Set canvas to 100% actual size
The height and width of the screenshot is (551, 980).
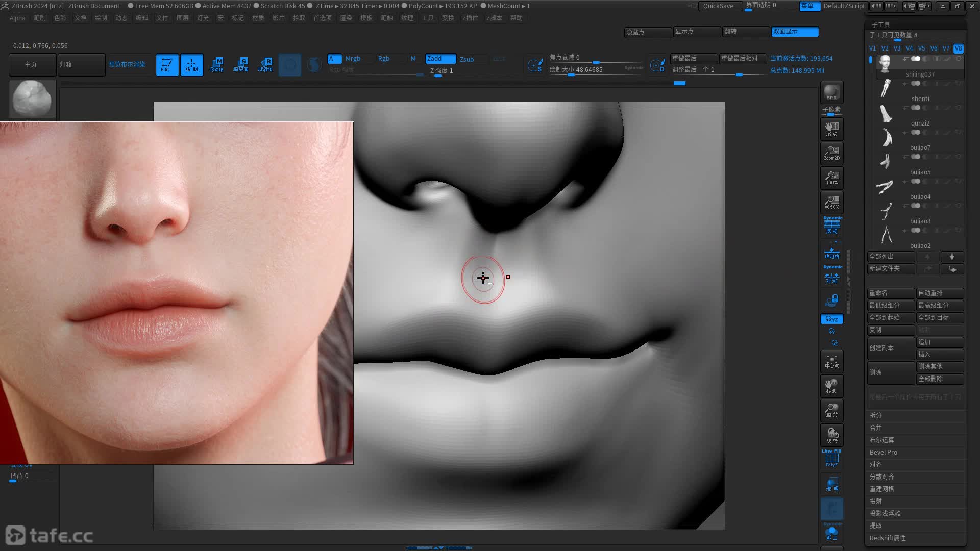831,178
